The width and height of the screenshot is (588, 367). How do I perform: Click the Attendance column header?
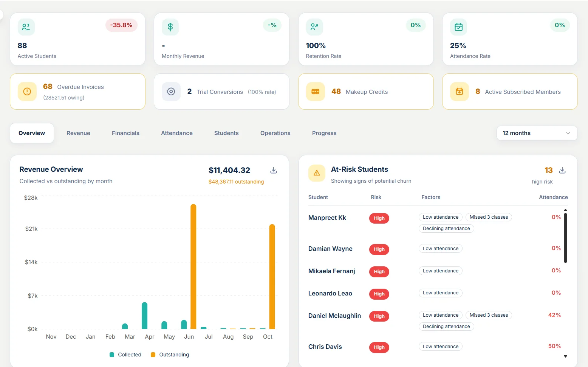click(x=553, y=197)
